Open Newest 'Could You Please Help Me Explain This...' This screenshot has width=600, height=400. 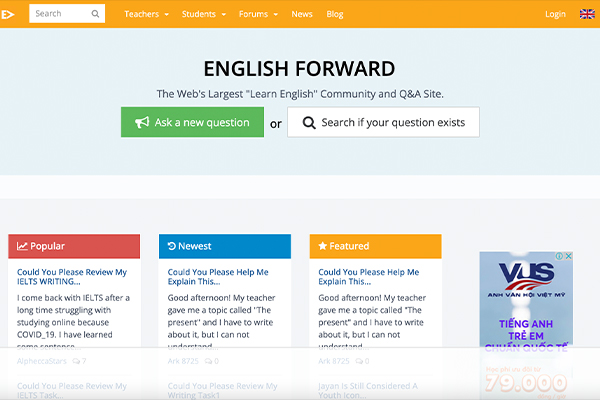click(218, 277)
